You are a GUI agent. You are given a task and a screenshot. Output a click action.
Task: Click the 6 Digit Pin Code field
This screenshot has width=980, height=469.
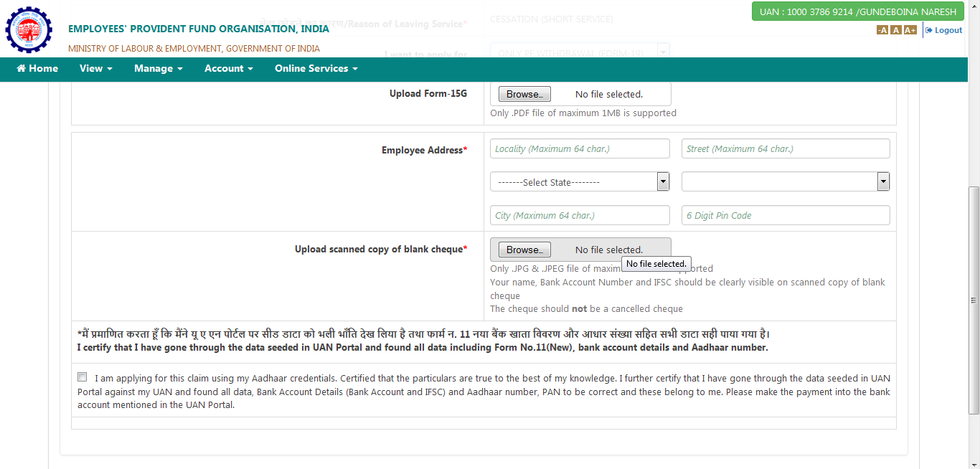coord(785,215)
